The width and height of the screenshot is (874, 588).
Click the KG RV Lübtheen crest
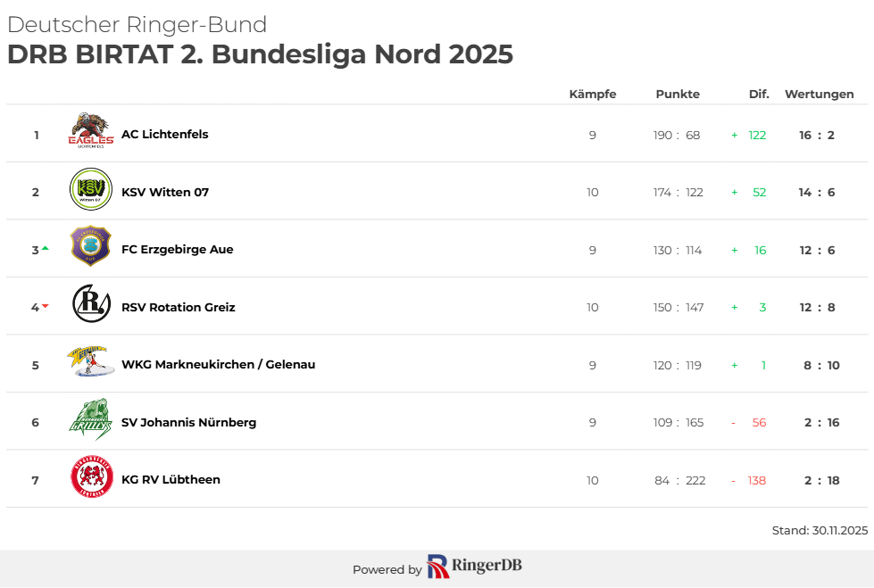91,477
